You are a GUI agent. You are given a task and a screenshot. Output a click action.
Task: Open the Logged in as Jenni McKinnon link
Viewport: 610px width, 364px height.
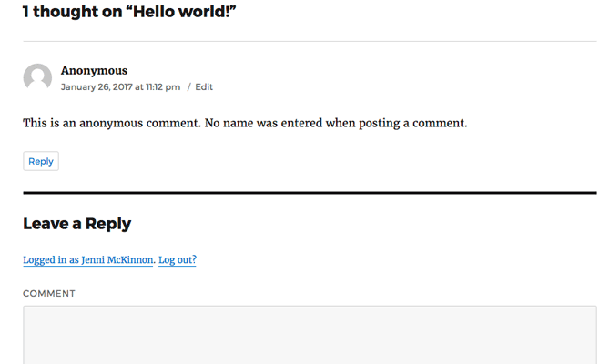pos(87,260)
